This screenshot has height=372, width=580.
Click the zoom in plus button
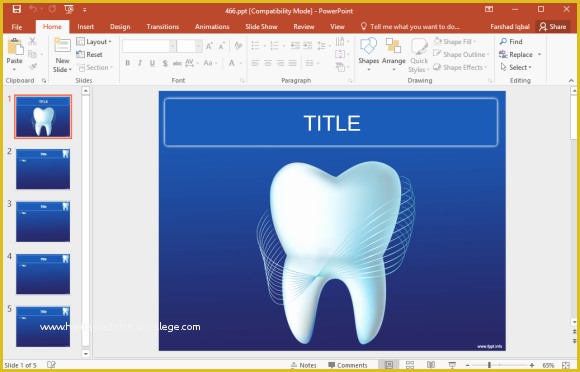point(532,365)
